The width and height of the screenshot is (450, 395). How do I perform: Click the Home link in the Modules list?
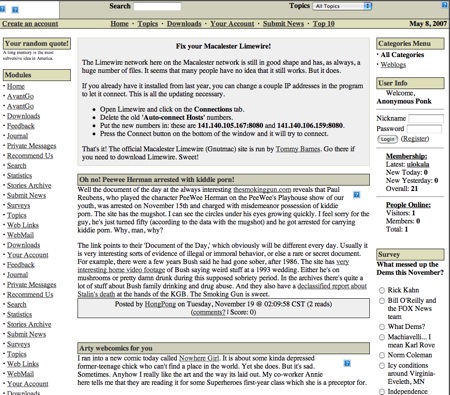[x=16, y=86]
